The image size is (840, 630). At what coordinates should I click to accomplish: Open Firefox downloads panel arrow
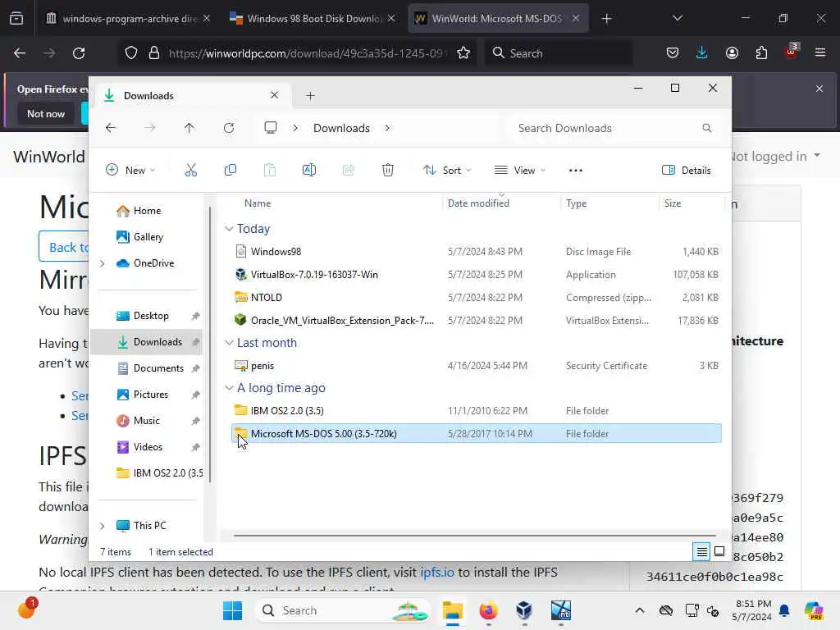[x=702, y=52]
